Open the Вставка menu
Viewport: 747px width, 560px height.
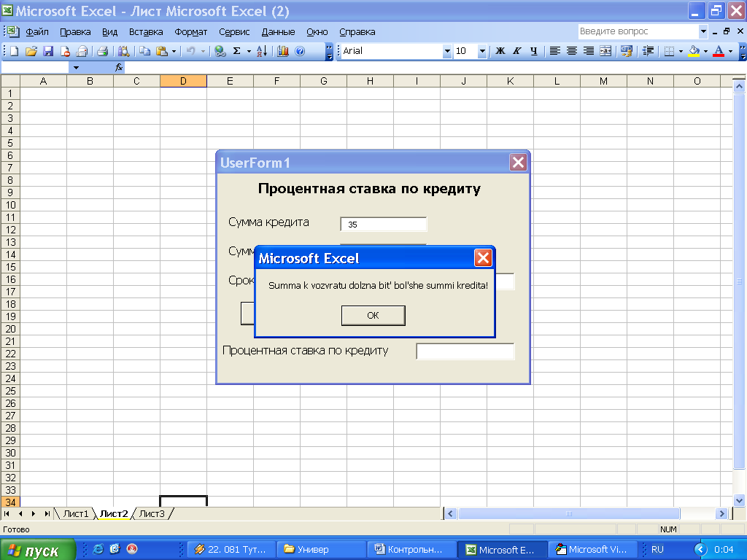[146, 32]
